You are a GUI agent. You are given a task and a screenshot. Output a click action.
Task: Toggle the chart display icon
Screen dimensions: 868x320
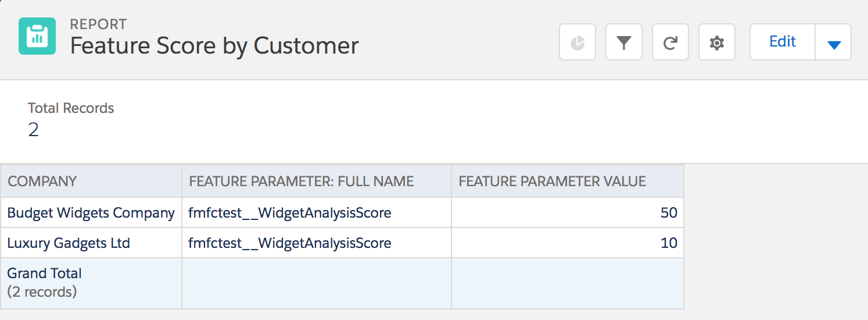tap(578, 42)
